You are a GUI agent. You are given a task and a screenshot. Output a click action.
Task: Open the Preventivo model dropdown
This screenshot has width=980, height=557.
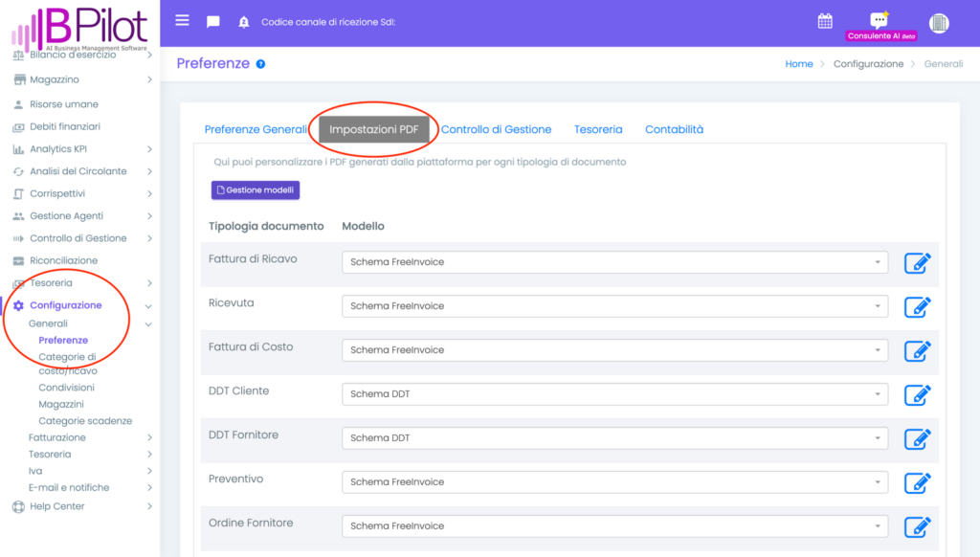(614, 482)
